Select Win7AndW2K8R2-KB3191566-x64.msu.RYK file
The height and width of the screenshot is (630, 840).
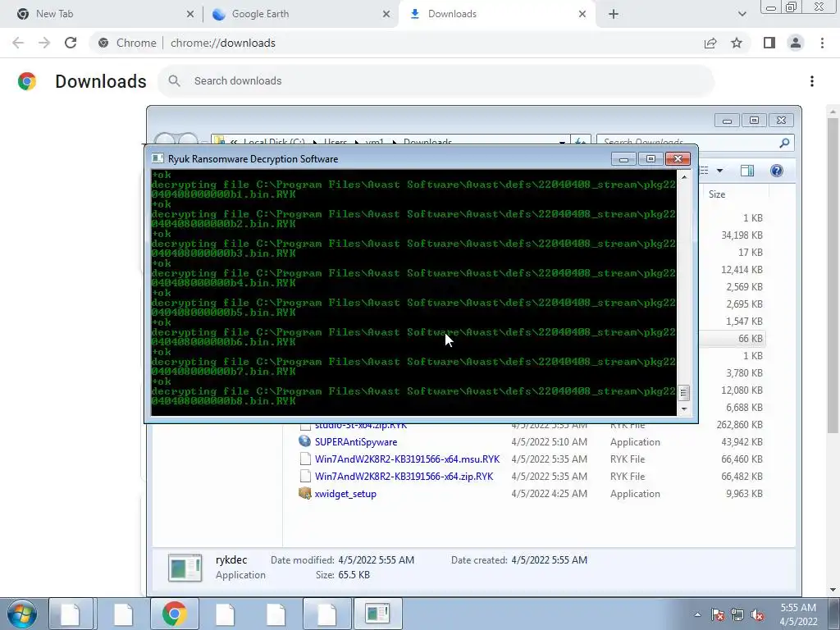(407, 459)
